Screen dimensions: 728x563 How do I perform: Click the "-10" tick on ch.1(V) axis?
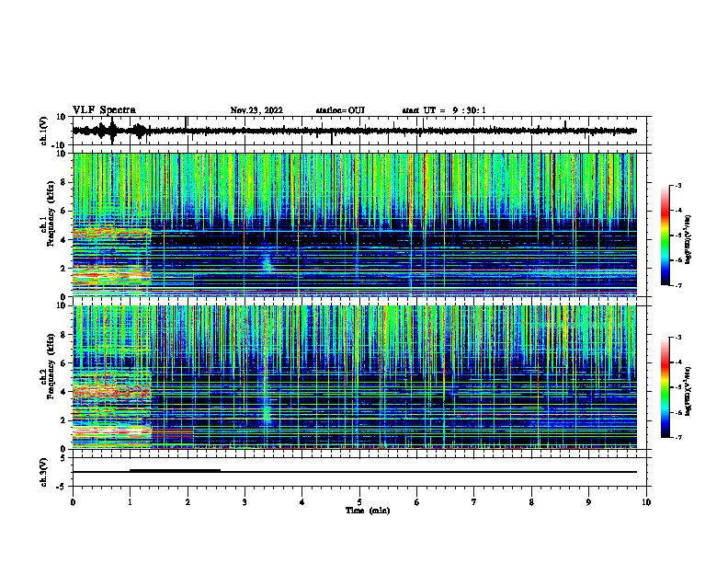pos(60,145)
